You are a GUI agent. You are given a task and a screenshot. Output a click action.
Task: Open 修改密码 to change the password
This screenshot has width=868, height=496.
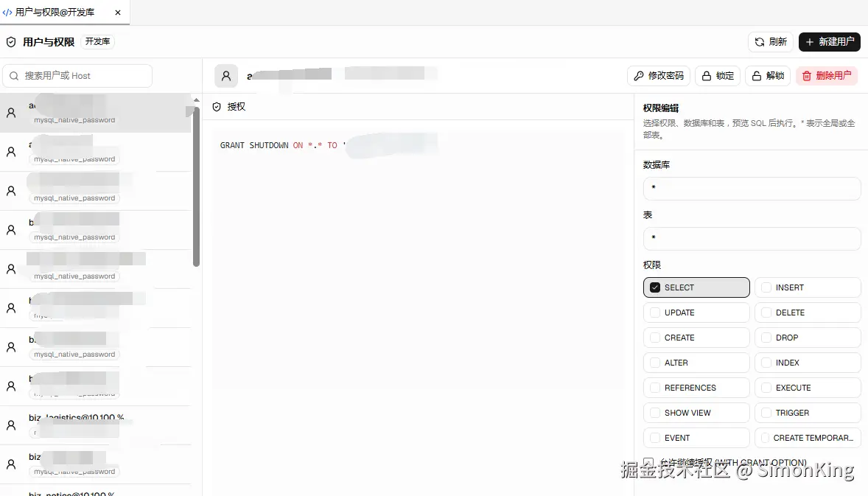point(659,76)
